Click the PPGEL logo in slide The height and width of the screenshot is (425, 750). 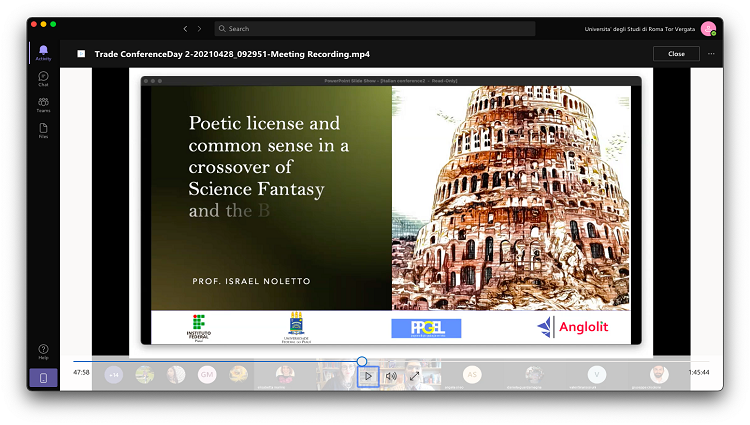(x=426, y=328)
